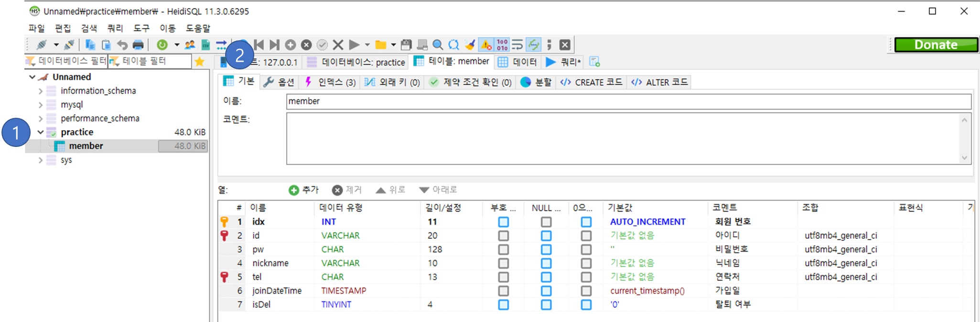Click the Donate button
Viewport: 980px width, 322px height.
tap(936, 45)
